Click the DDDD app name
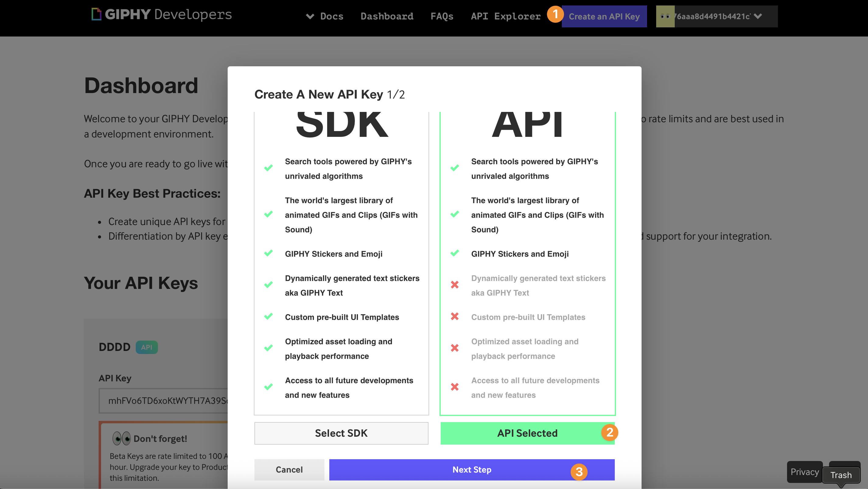Viewport: 868px width, 489px height. click(x=114, y=347)
